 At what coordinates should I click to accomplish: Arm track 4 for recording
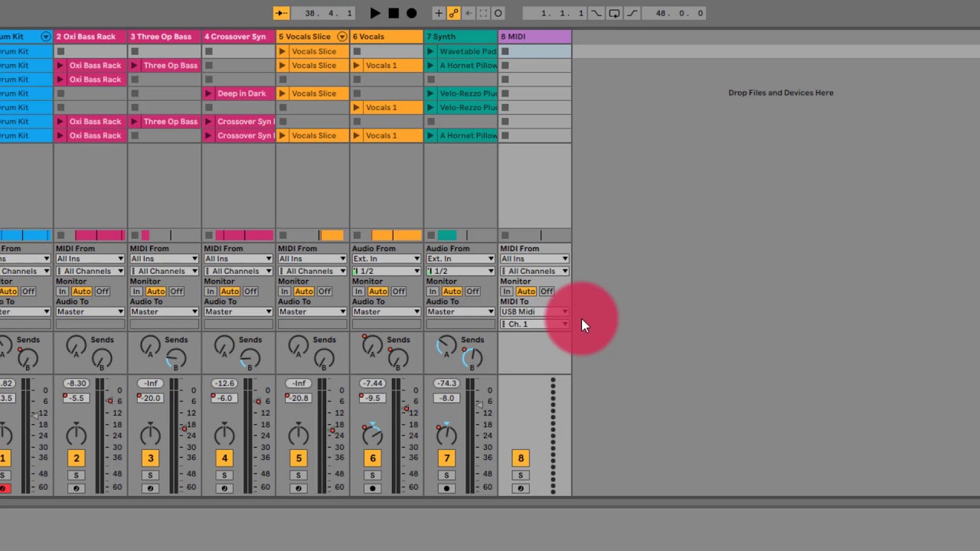tap(224, 488)
